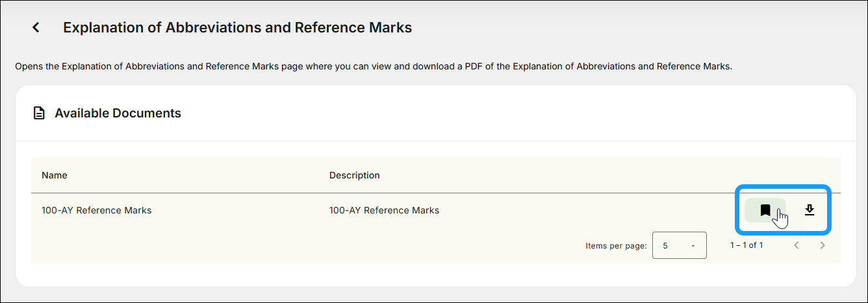The image size is (868, 303).
Task: Click the '1 – 1 of 1' range label
Action: pos(747,245)
